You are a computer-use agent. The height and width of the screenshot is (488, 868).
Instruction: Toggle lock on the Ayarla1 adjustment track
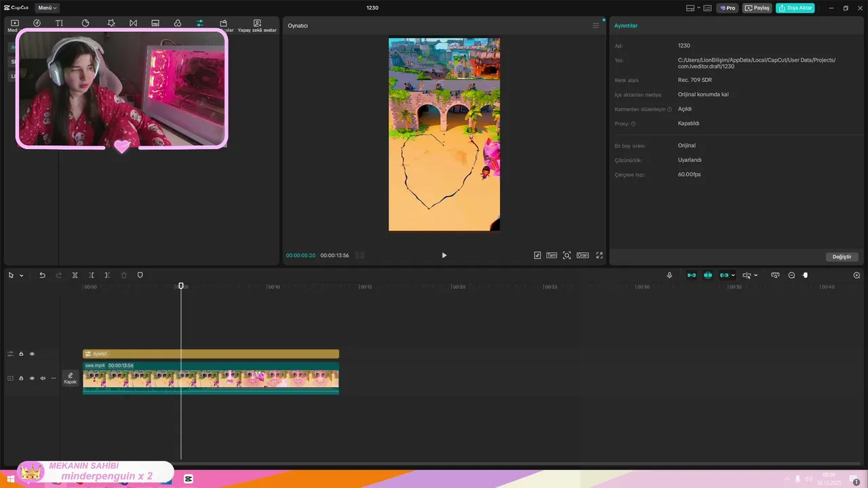21,354
